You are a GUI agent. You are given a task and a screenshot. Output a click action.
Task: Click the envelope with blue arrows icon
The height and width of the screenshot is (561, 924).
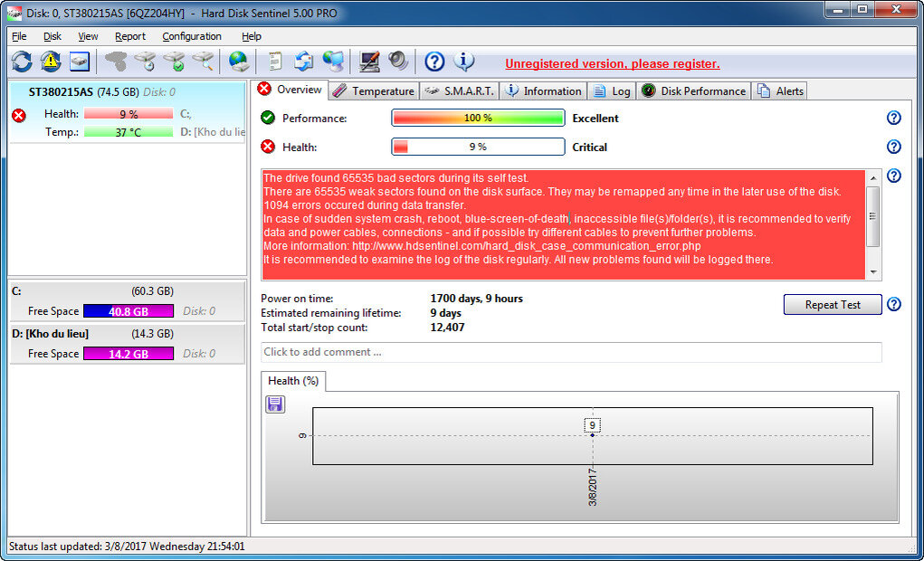coord(304,62)
